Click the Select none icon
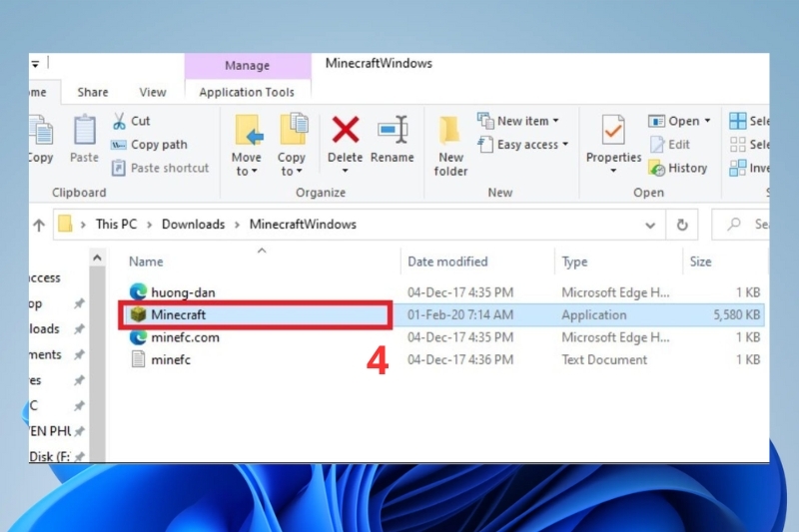 click(x=737, y=144)
